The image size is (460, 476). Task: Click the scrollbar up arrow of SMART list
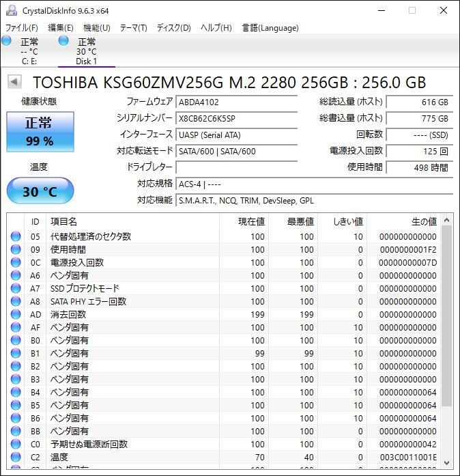click(446, 220)
